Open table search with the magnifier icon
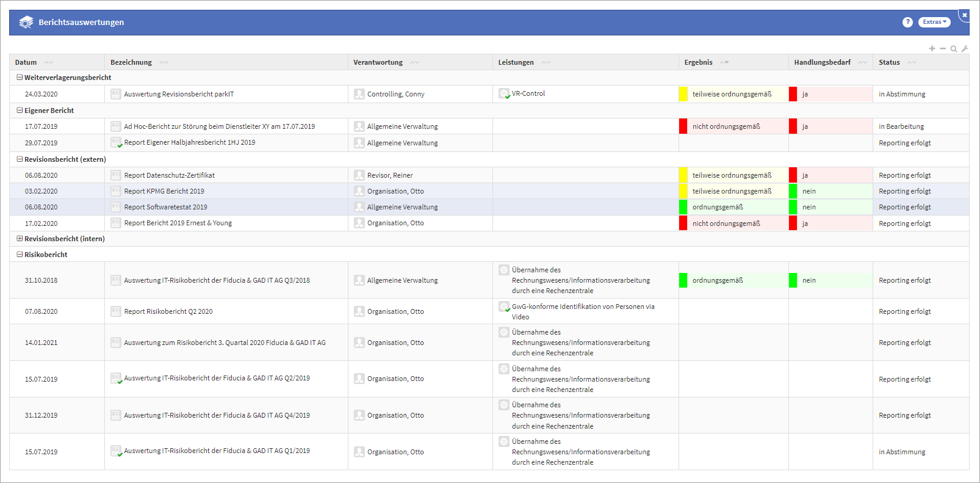The image size is (980, 483). pos(954,49)
